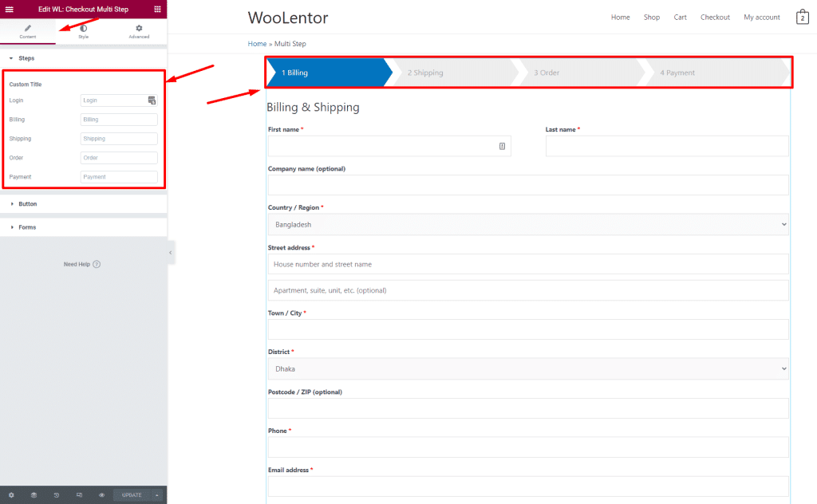Click the First name input field
This screenshot has width=817, height=504.
(x=383, y=146)
